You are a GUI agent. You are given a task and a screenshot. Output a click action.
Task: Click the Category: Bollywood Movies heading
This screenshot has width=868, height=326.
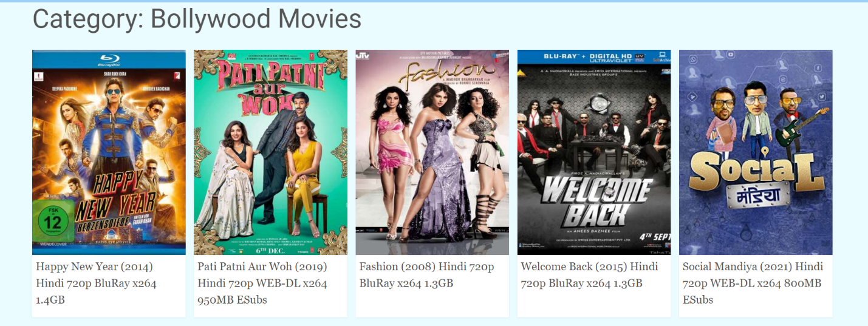point(197,19)
